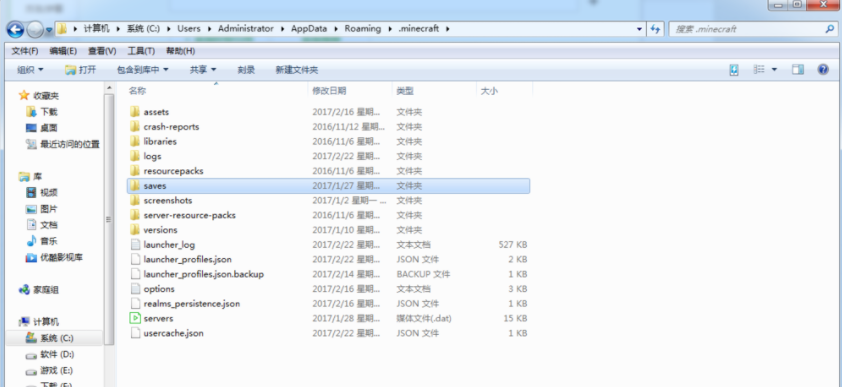Viewport: 842px width, 387px height.
Task: Open the 查看(V) menu
Action: pyautogui.click(x=102, y=51)
